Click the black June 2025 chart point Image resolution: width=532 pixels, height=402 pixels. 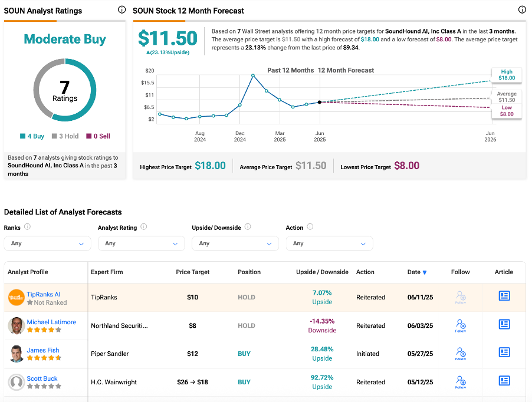click(320, 102)
